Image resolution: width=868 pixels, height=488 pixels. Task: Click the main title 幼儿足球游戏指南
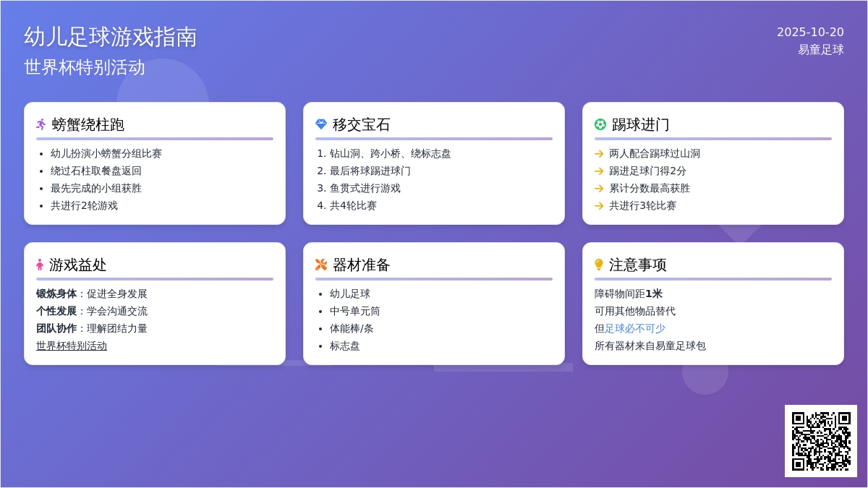[111, 37]
